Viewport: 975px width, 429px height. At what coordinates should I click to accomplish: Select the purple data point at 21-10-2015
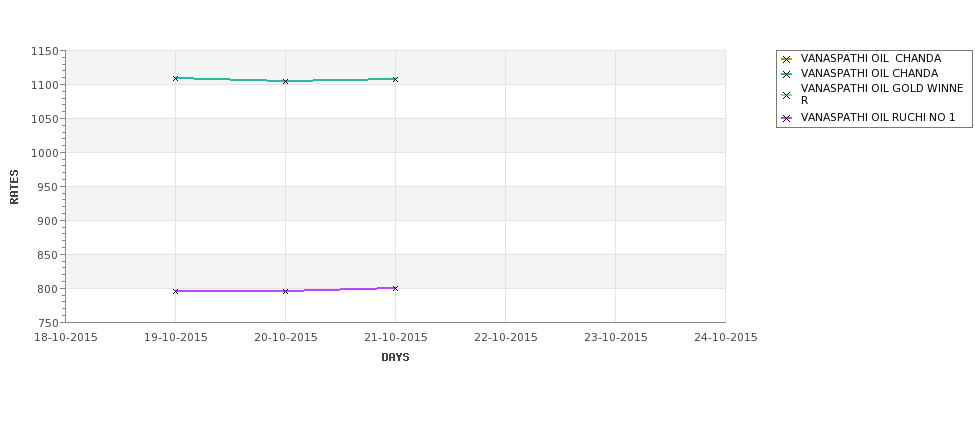pyautogui.click(x=395, y=288)
